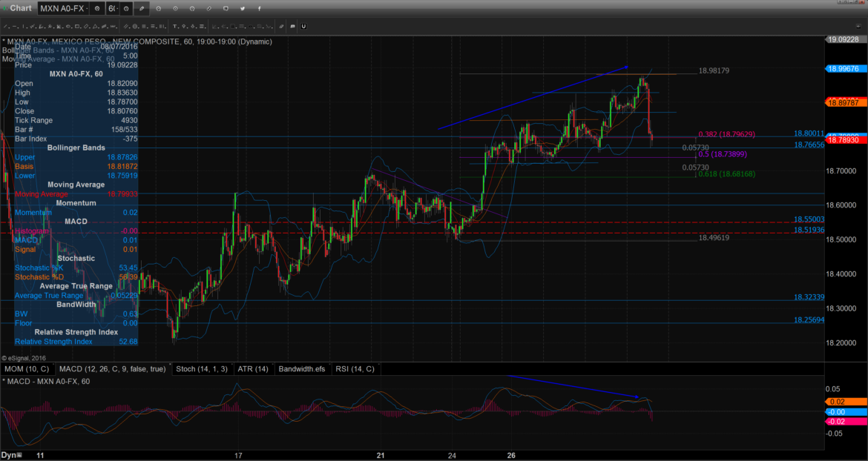Image resolution: width=868 pixels, height=461 pixels.
Task: Click the link chain icon in title bar
Action: 208,8
